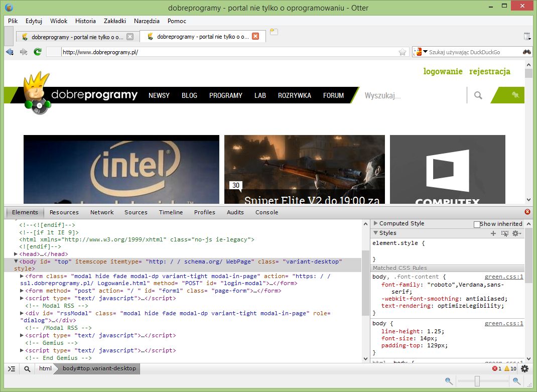Enable the Show inherited checkbox
Screen dimensions: 537x392
click(x=477, y=224)
